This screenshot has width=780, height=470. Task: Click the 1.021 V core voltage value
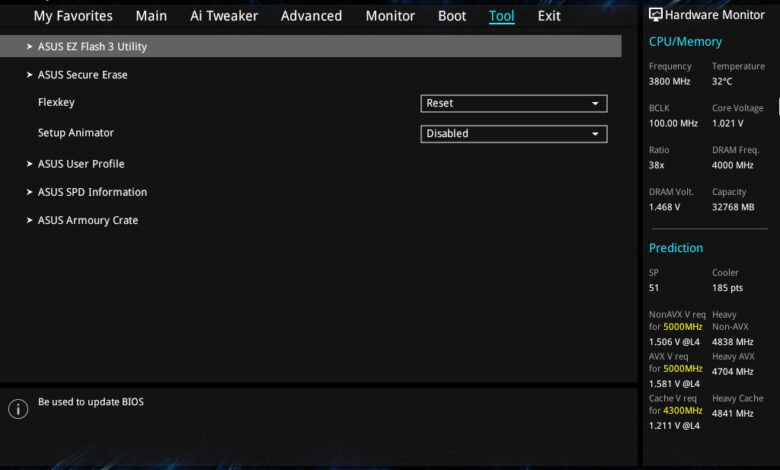[x=727, y=123]
